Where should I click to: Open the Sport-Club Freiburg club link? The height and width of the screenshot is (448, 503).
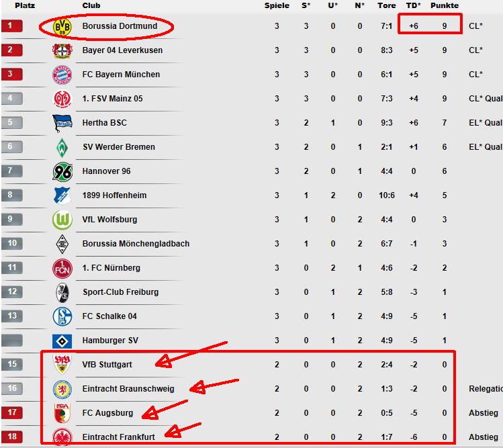click(x=121, y=292)
